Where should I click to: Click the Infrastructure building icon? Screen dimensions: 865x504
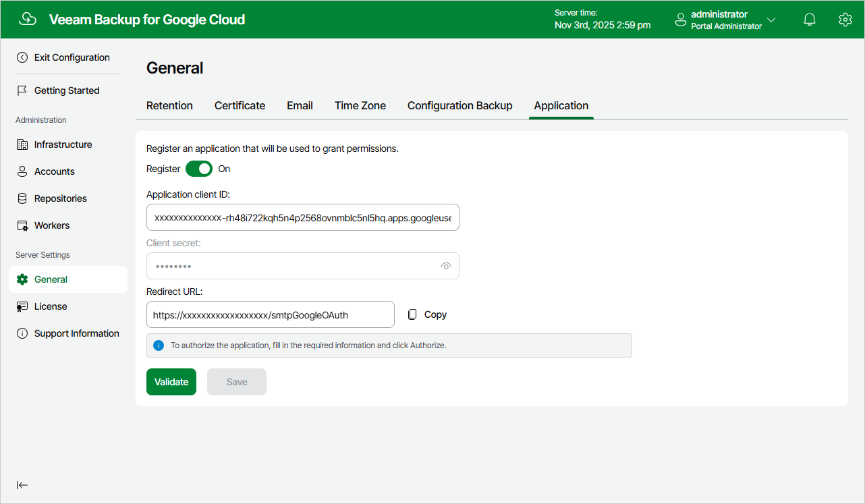coord(22,144)
